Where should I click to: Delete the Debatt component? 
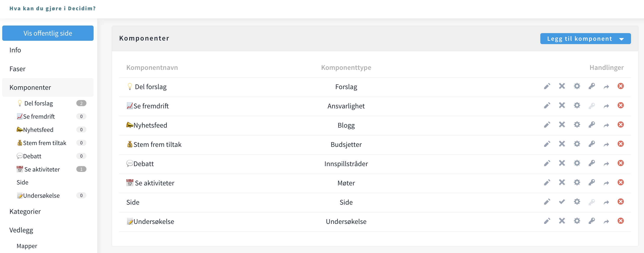coord(620,163)
